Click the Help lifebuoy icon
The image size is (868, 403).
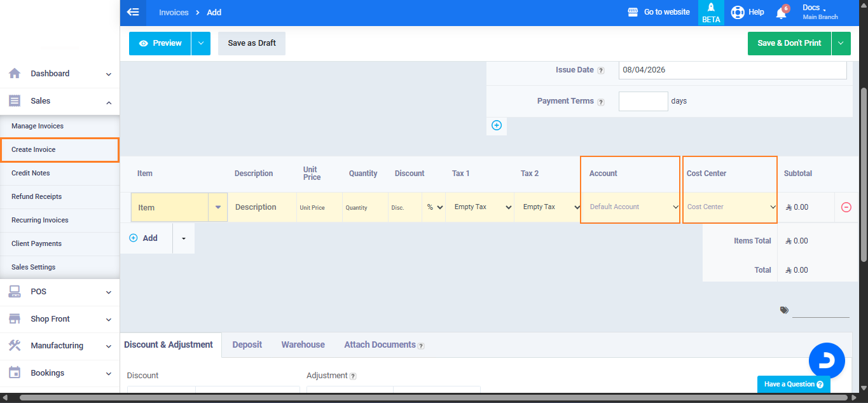click(738, 12)
